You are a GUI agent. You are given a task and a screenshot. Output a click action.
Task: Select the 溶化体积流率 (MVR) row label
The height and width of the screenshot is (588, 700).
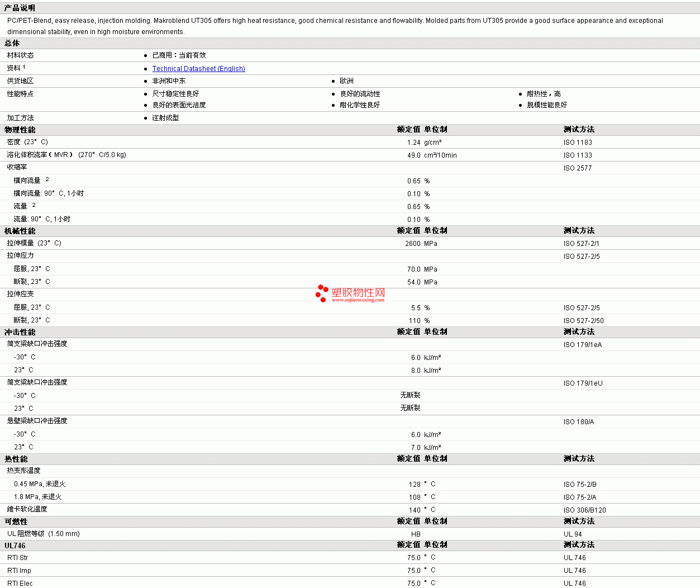pyautogui.click(x=66, y=155)
